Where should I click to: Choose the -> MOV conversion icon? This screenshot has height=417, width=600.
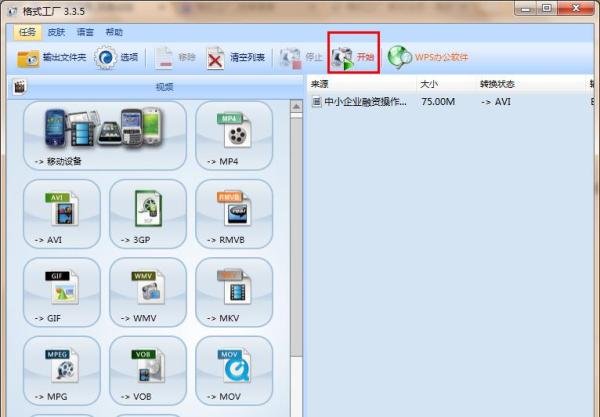234,371
